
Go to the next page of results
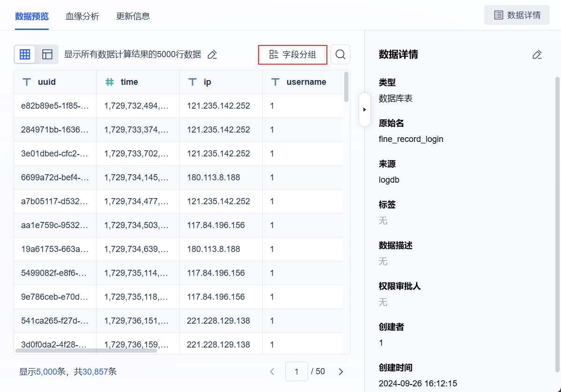click(341, 371)
